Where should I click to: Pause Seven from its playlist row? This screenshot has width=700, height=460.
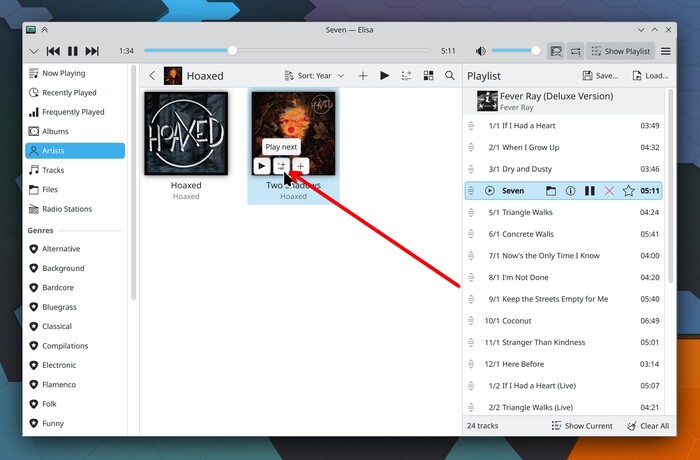[x=590, y=191]
